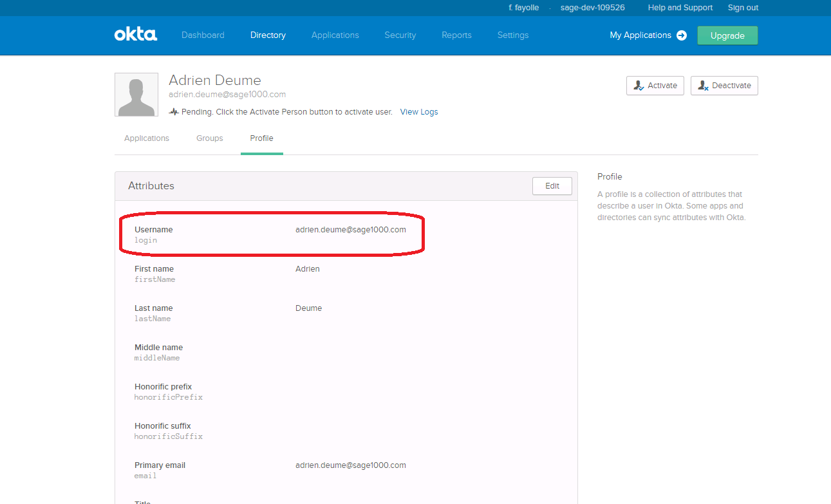
Task: Select the Profile tab
Action: click(262, 138)
